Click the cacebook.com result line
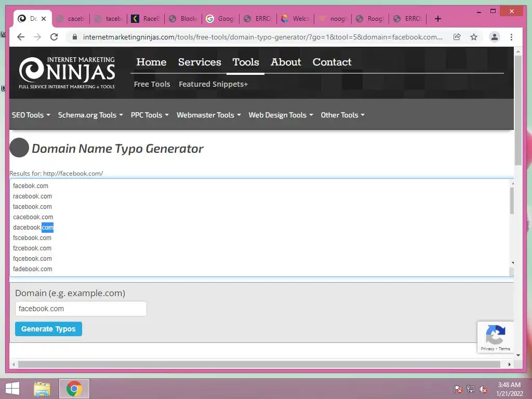 coord(33,217)
